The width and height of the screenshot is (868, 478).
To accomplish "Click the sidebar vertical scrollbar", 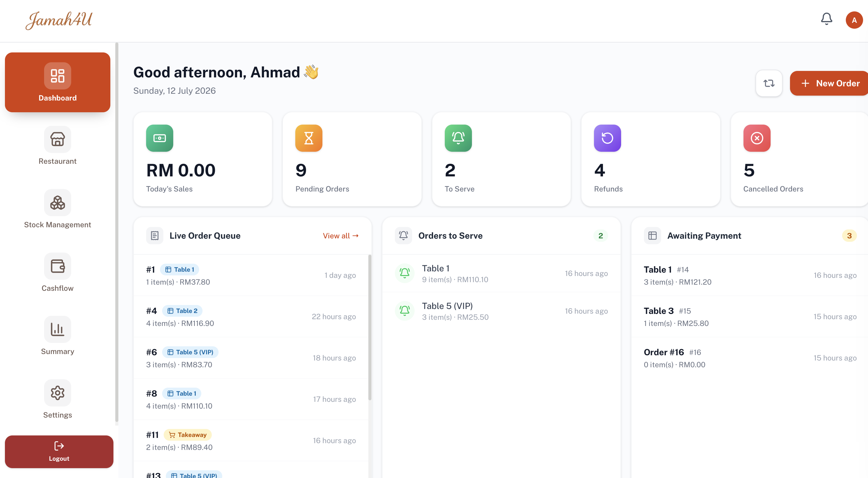I will tap(117, 233).
